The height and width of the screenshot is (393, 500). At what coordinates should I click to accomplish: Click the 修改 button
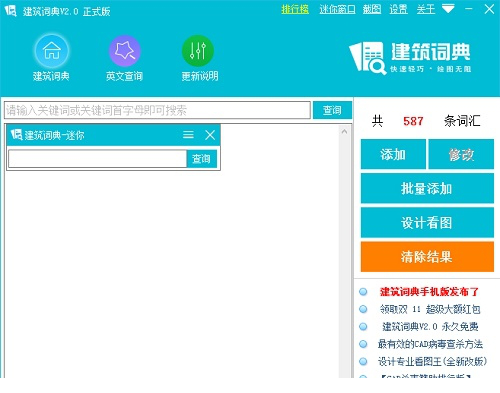pos(461,154)
